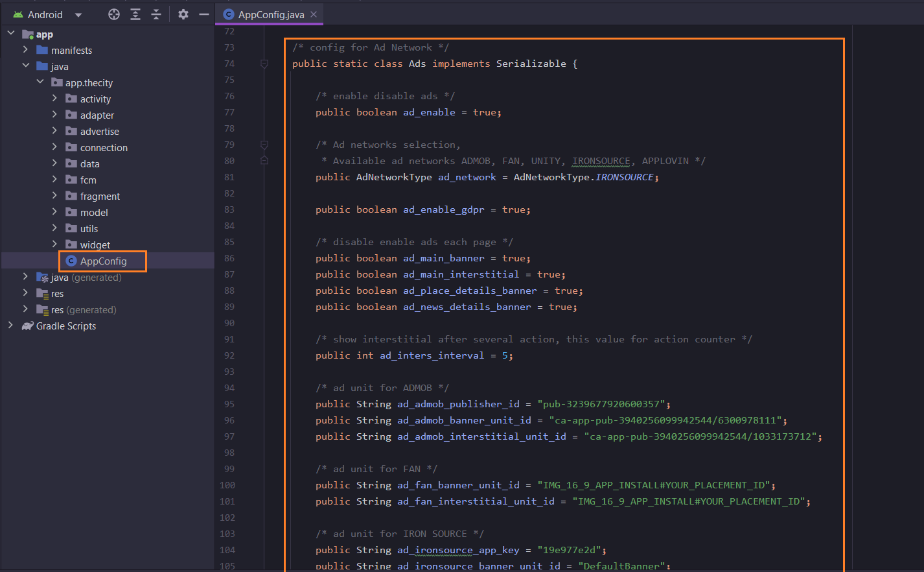Toggle fold end marker at line 80
Viewport: 924px width, 572px height.
pyautogui.click(x=264, y=160)
